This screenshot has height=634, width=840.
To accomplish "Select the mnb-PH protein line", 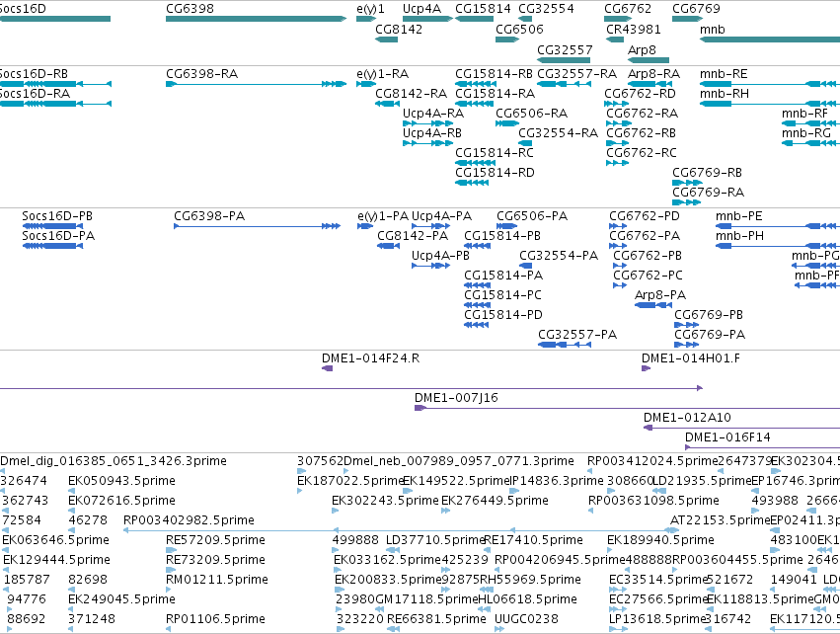I will [778, 246].
